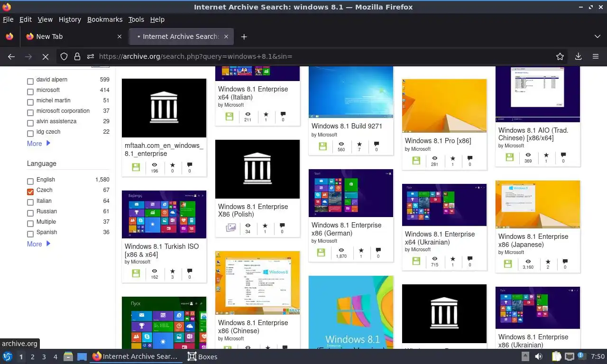Check the Russian language filter

[30, 212]
